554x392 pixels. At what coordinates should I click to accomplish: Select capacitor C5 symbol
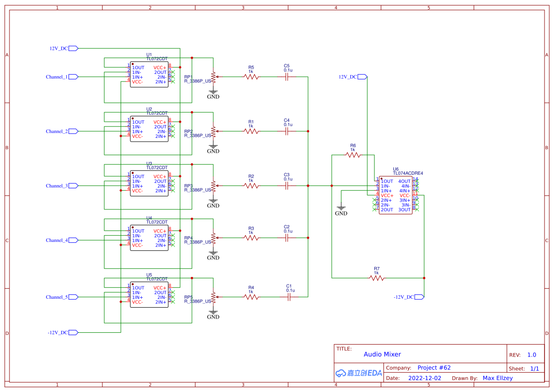pyautogui.click(x=286, y=77)
